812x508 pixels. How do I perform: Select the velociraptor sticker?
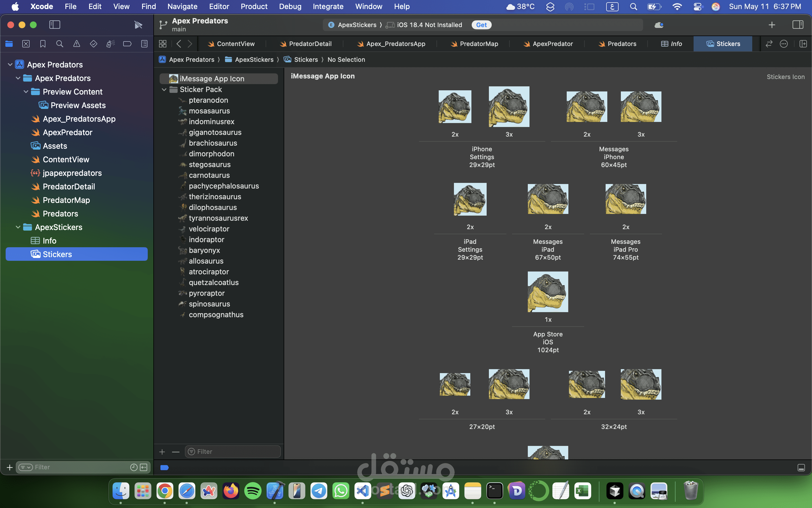click(209, 229)
